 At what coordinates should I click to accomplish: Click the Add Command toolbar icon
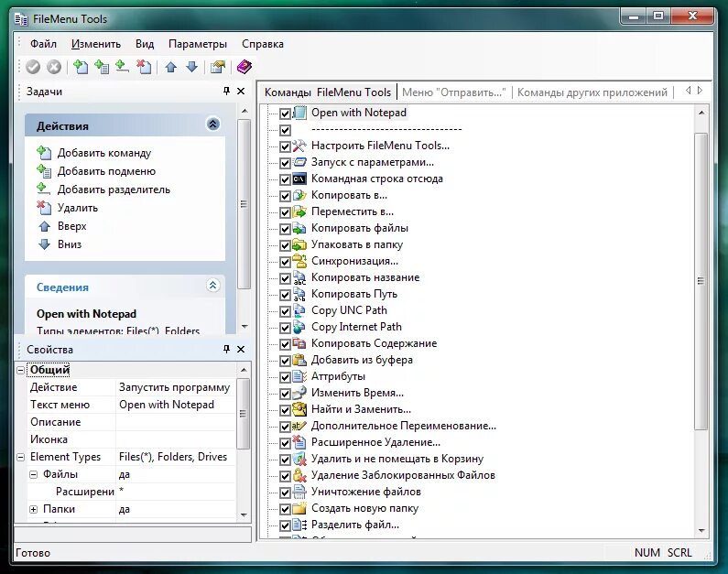coord(81,67)
